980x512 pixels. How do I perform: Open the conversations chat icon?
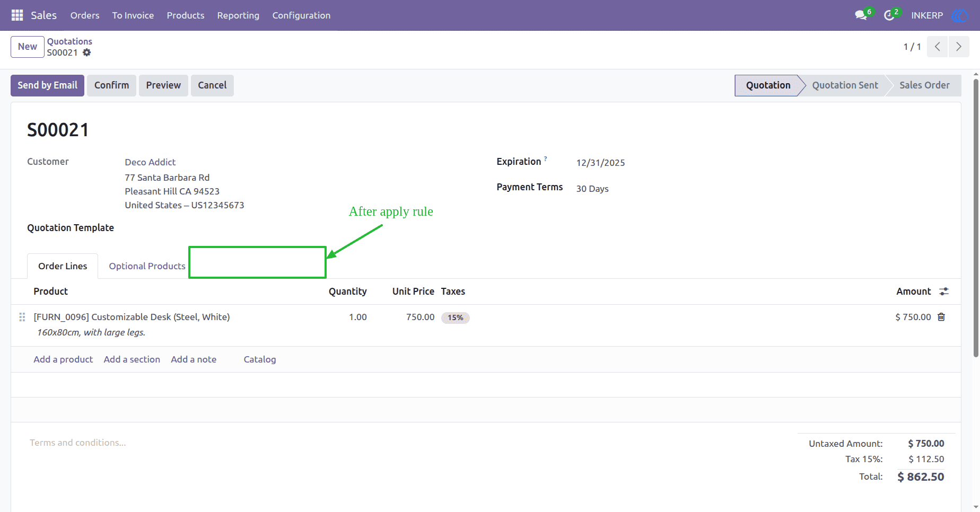(861, 15)
